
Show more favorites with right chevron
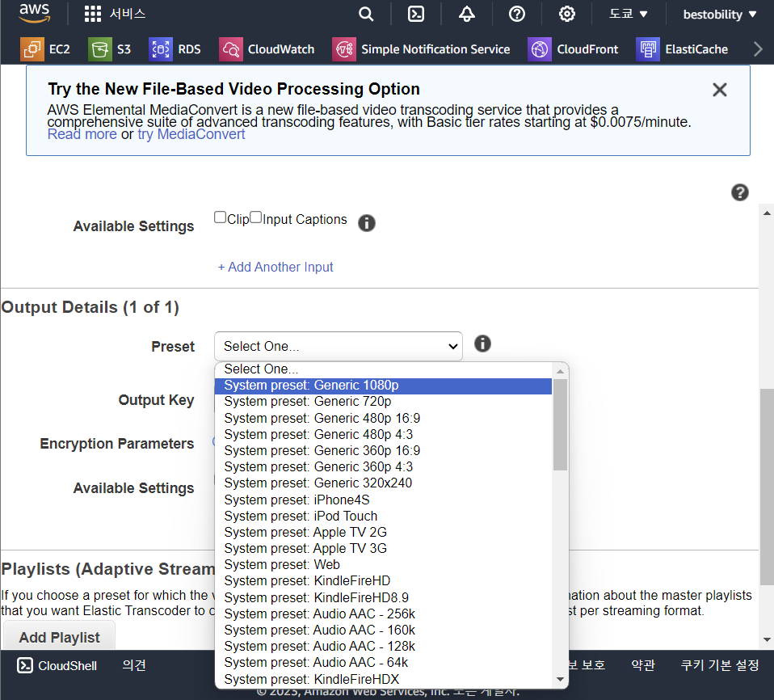(x=758, y=49)
